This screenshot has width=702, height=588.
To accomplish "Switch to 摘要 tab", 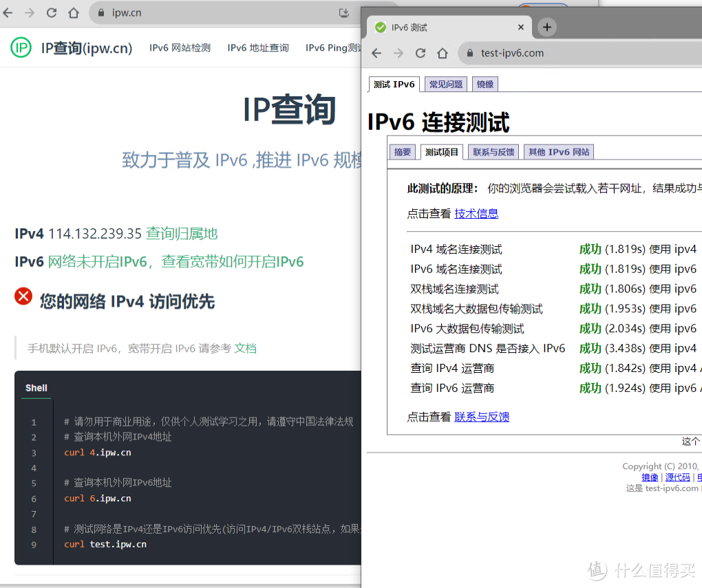I will tap(403, 152).
